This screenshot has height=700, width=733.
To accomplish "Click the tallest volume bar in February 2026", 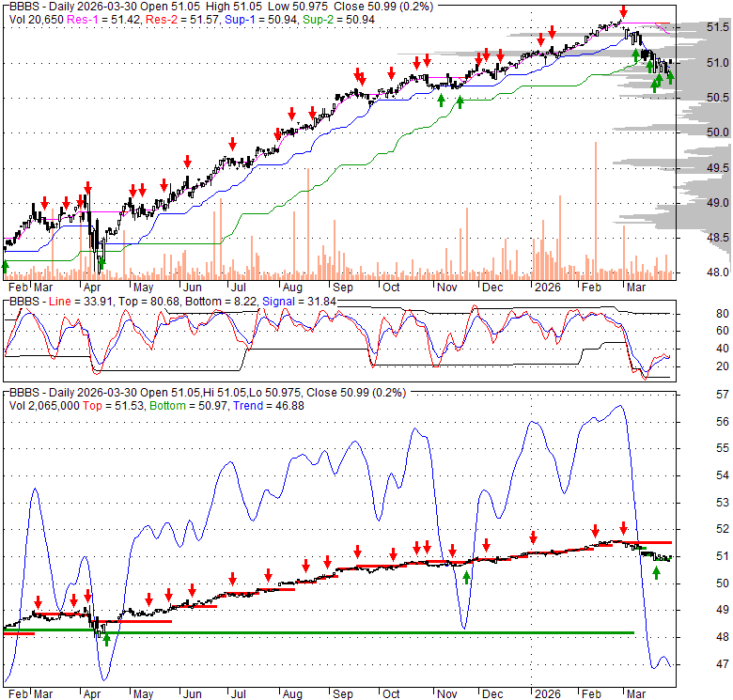I will (x=596, y=210).
